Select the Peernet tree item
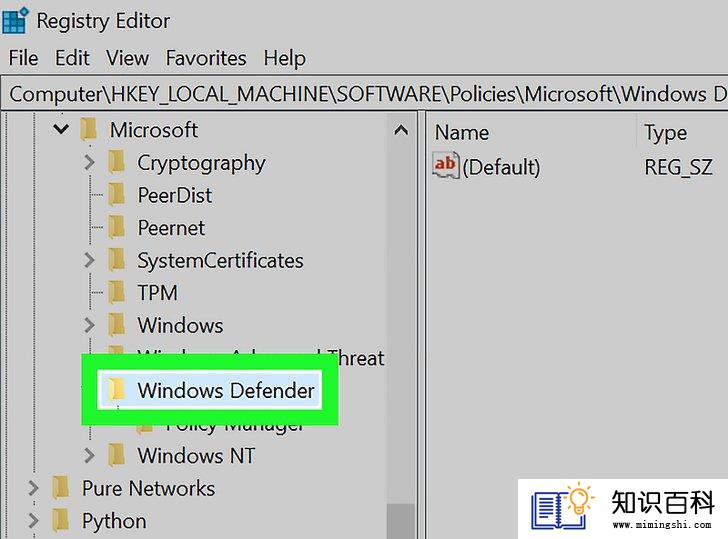Viewport: 728px width, 539px height. tap(171, 228)
